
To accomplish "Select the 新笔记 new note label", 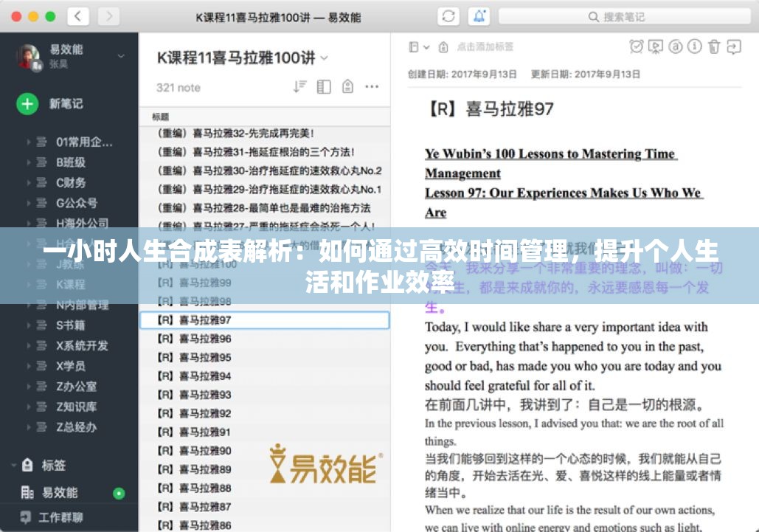I will pyautogui.click(x=66, y=103).
